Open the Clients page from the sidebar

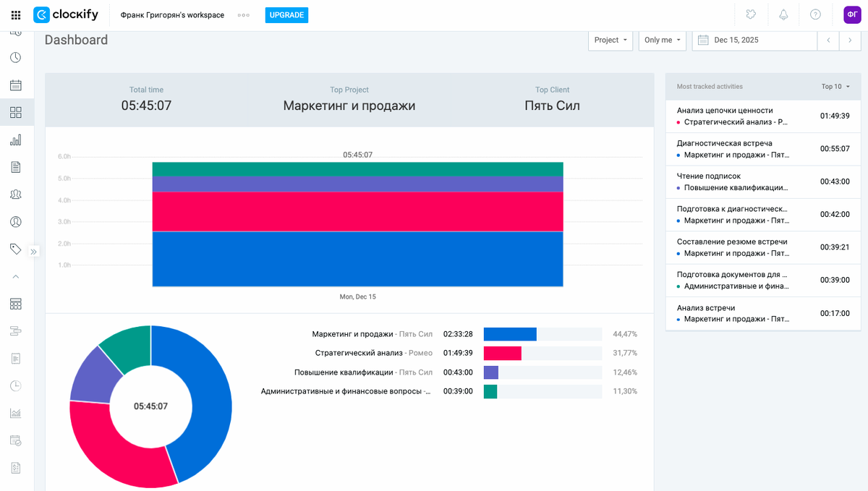[16, 221]
